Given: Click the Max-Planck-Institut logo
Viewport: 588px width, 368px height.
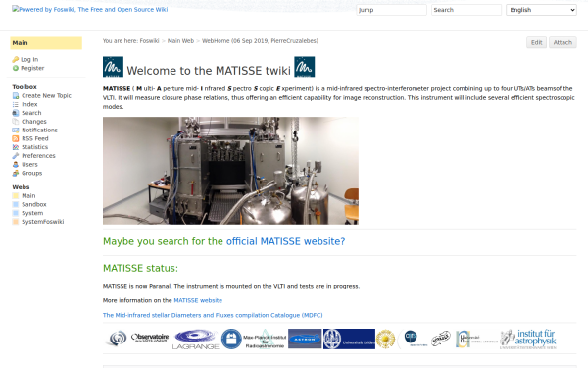Looking at the screenshot, I should (x=254, y=340).
